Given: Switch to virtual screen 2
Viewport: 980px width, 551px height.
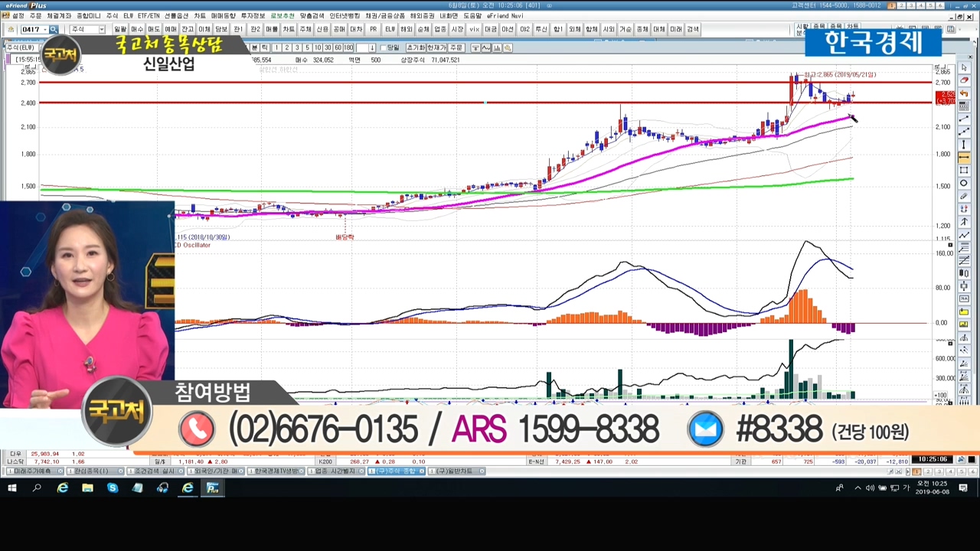Looking at the screenshot, I should [901, 5].
